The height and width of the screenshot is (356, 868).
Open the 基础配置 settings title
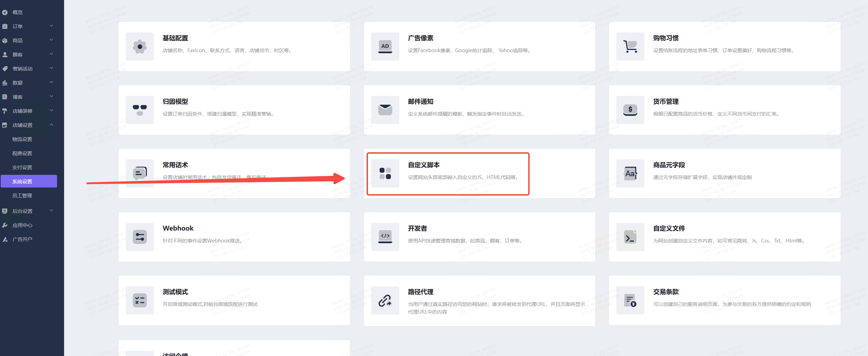(175, 38)
